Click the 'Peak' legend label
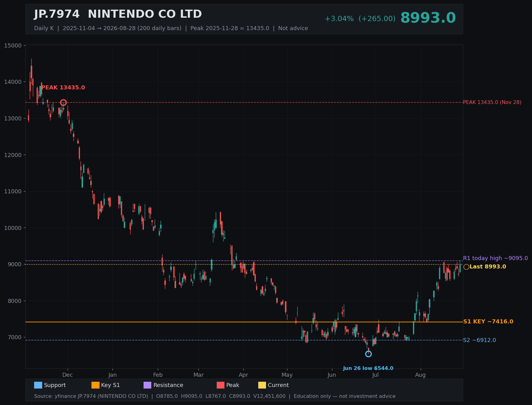The image size is (532, 405). (233, 385)
